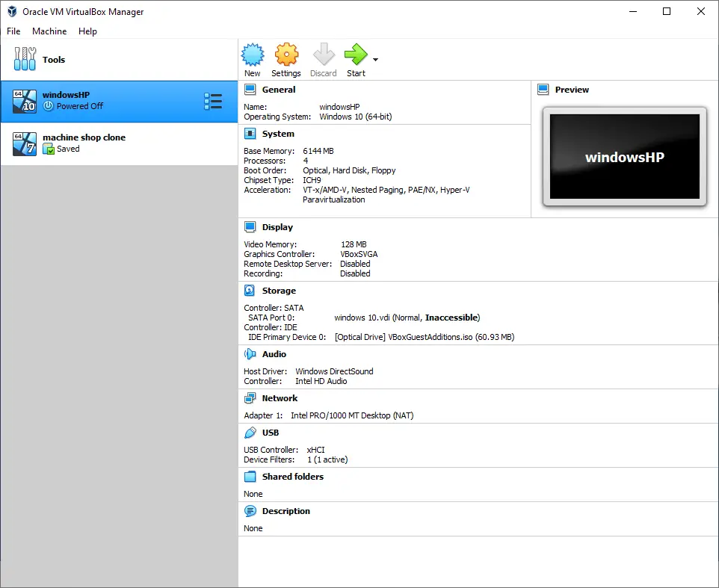Open the Storage settings header link
This screenshot has height=588, width=719.
tap(279, 291)
